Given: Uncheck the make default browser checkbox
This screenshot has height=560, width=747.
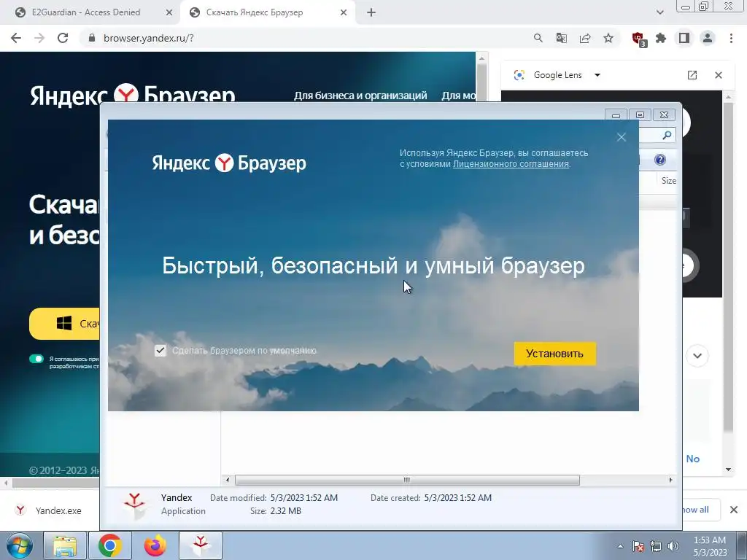Looking at the screenshot, I should pyautogui.click(x=160, y=351).
